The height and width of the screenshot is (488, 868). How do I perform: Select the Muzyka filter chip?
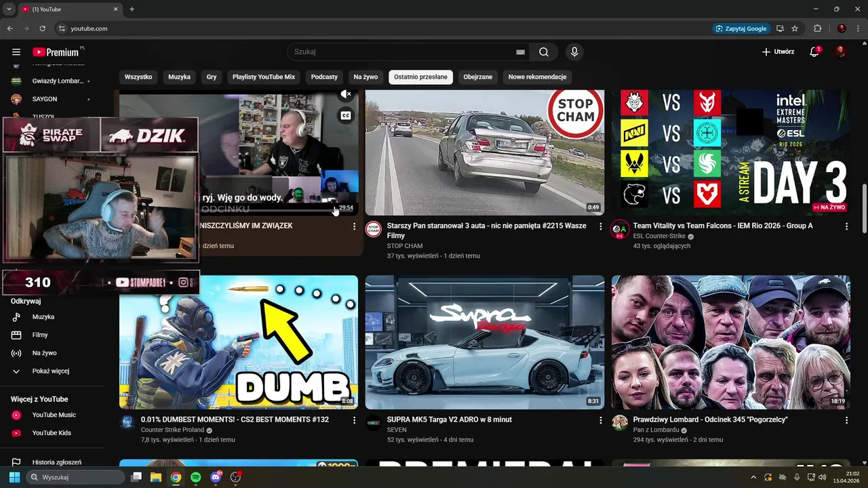click(180, 77)
